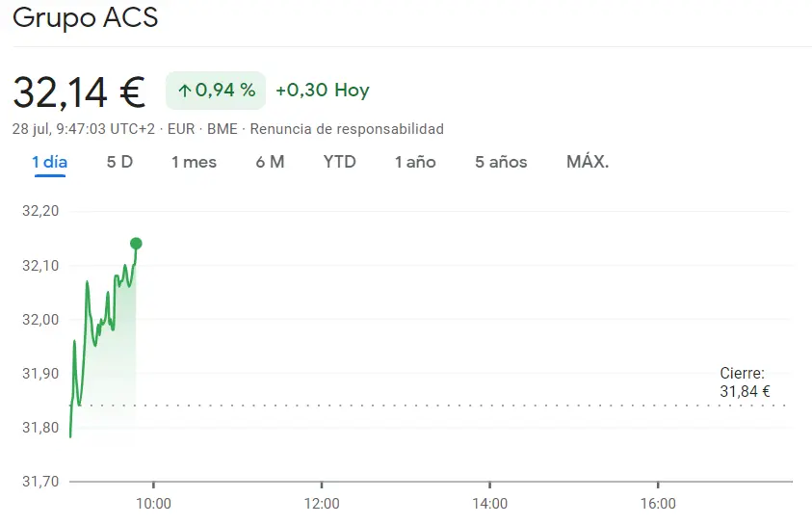Click the 31,70 price axis label
812x525 pixels.
[x=40, y=482]
